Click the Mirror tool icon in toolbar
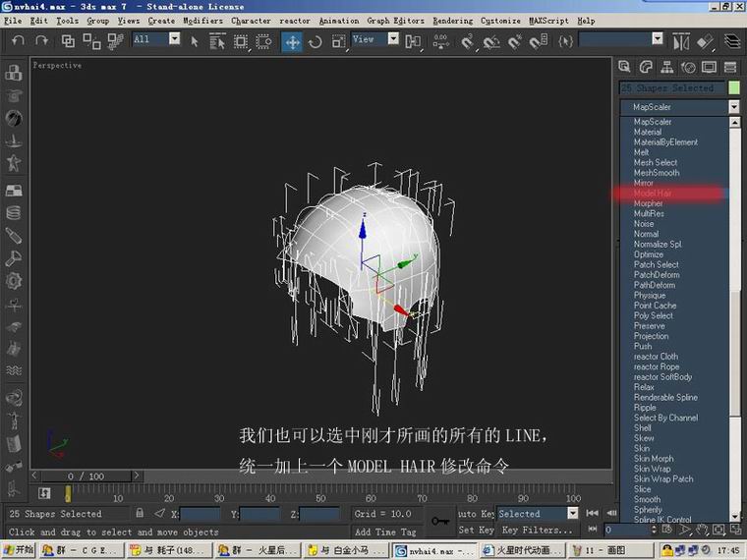The width and height of the screenshot is (747, 560). pyautogui.click(x=681, y=42)
